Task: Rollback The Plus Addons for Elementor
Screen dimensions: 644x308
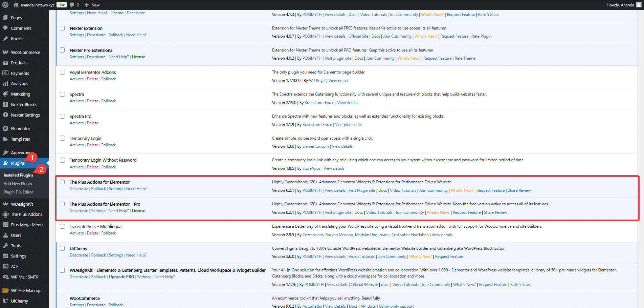Action: (98, 189)
